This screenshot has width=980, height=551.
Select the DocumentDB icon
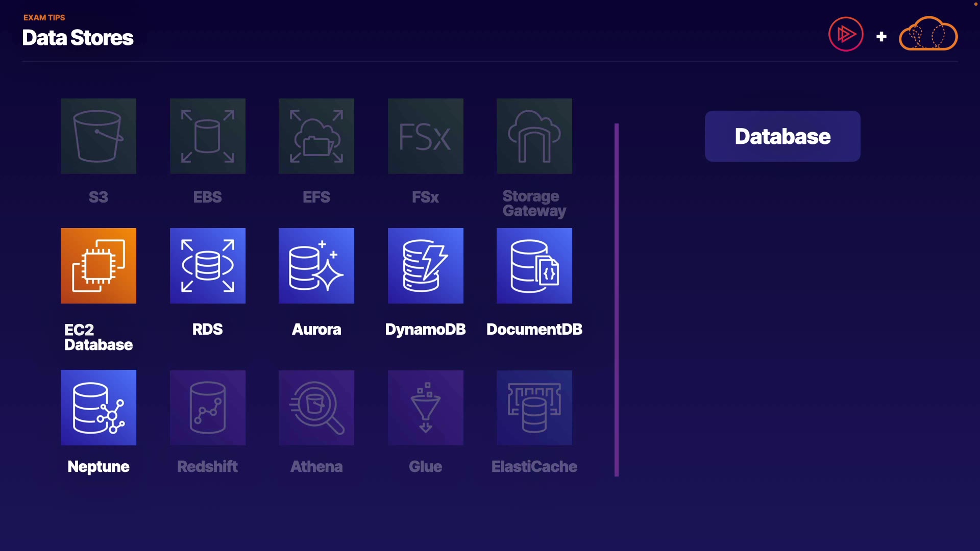pyautogui.click(x=534, y=266)
